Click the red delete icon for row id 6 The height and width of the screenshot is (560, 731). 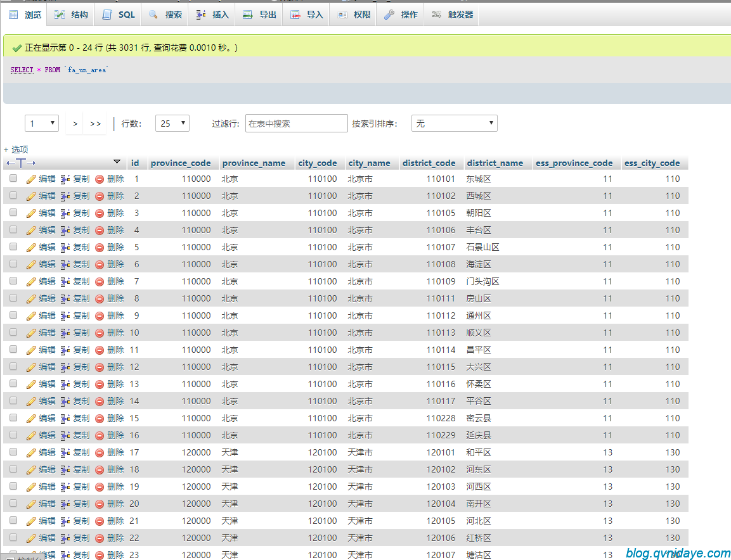(x=100, y=265)
